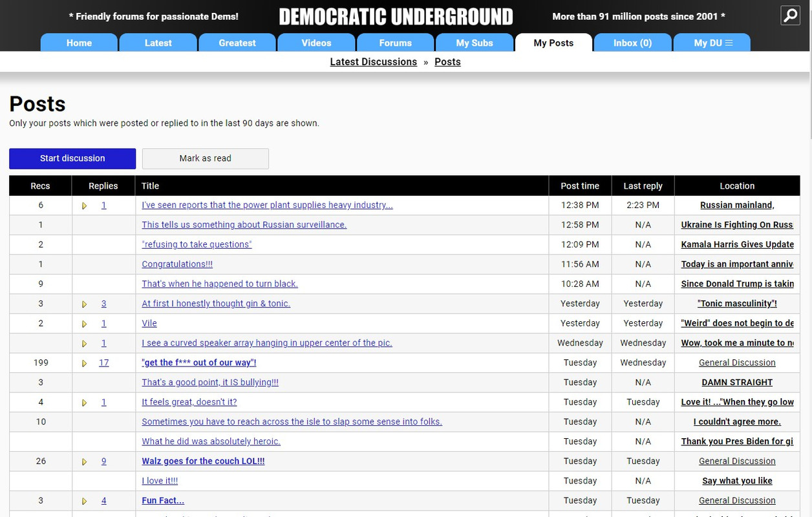
Task: Open location "Weird" does not begin to de
Action: tap(737, 323)
